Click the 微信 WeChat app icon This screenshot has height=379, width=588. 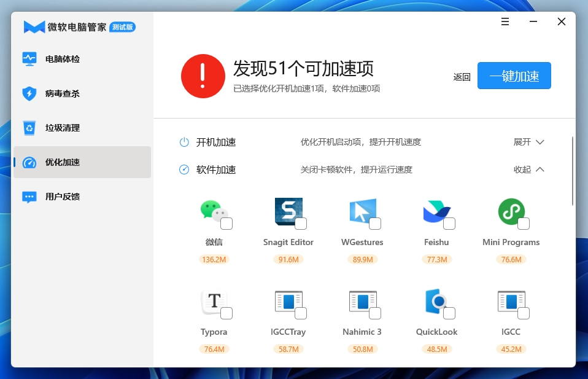click(214, 212)
